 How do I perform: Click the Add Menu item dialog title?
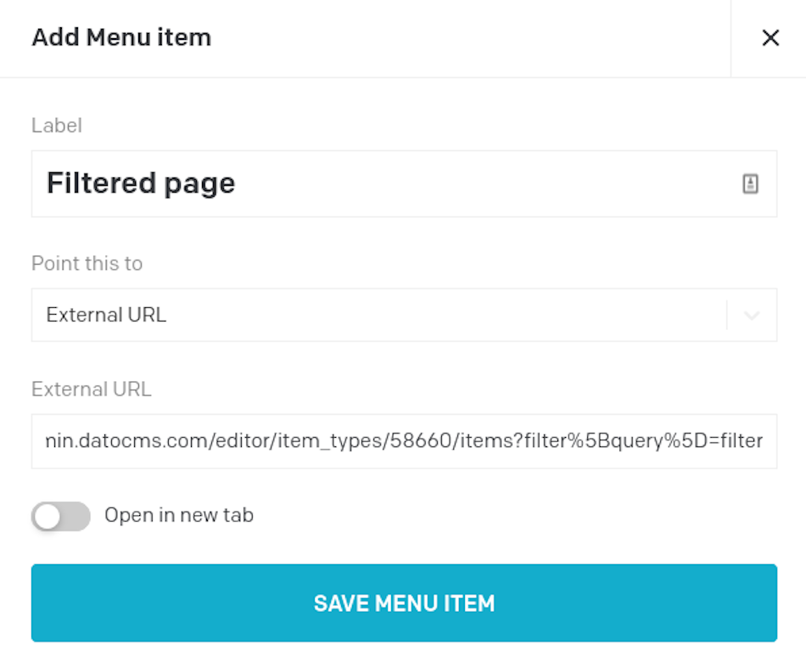tap(120, 37)
